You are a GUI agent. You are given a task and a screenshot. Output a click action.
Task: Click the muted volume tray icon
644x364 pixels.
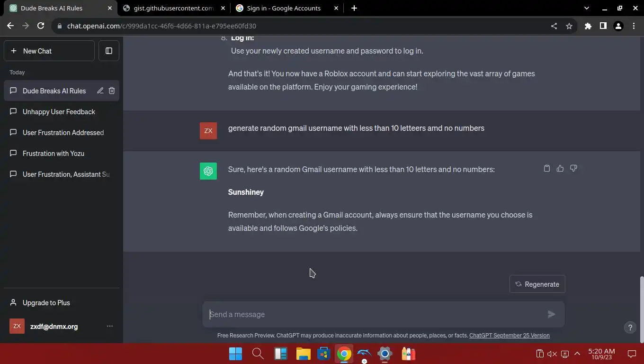[552, 354]
